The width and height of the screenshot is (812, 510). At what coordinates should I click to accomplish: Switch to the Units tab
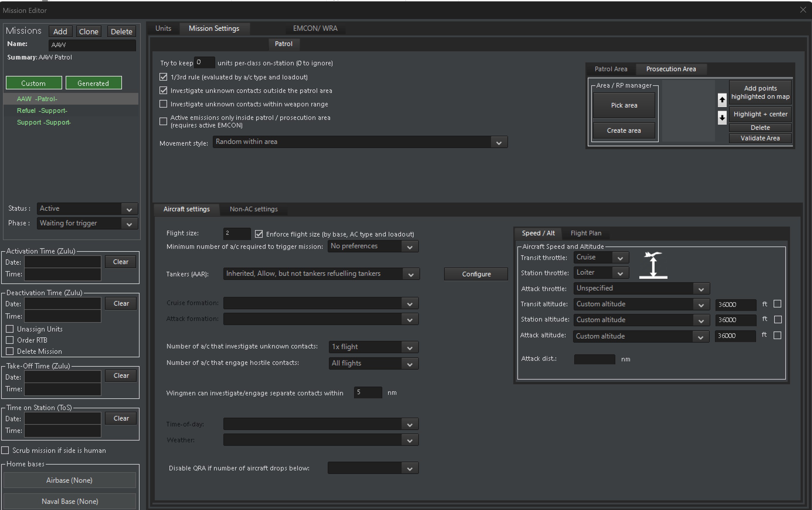coord(163,28)
